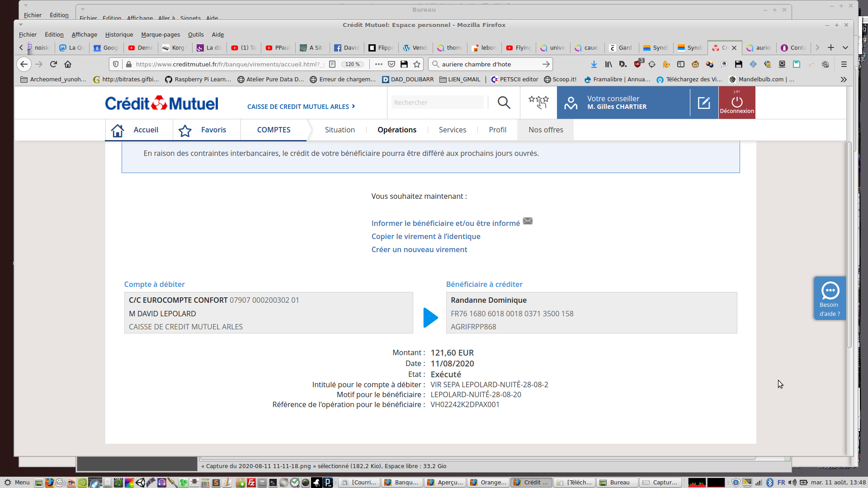Click the search magnifier icon on bank site

pyautogui.click(x=504, y=103)
